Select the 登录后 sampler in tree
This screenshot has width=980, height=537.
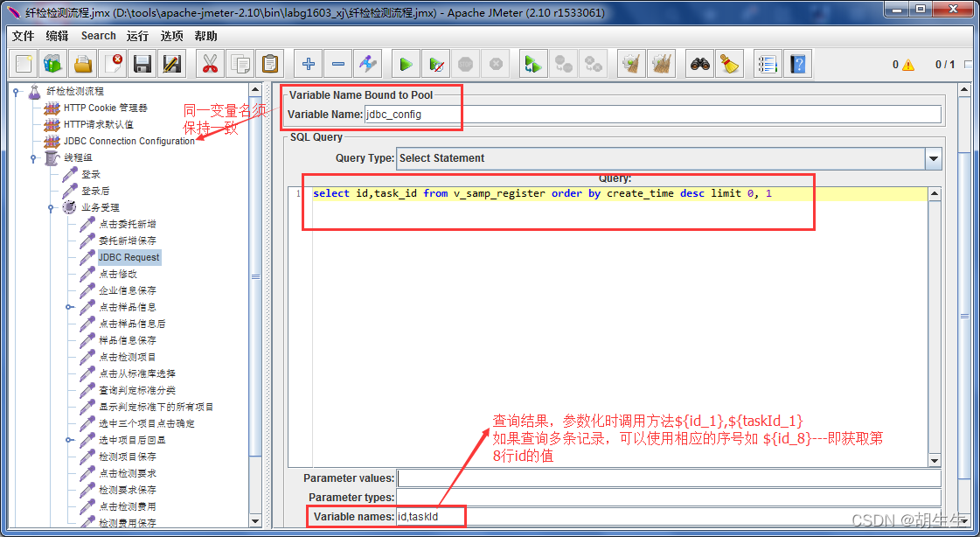[95, 191]
